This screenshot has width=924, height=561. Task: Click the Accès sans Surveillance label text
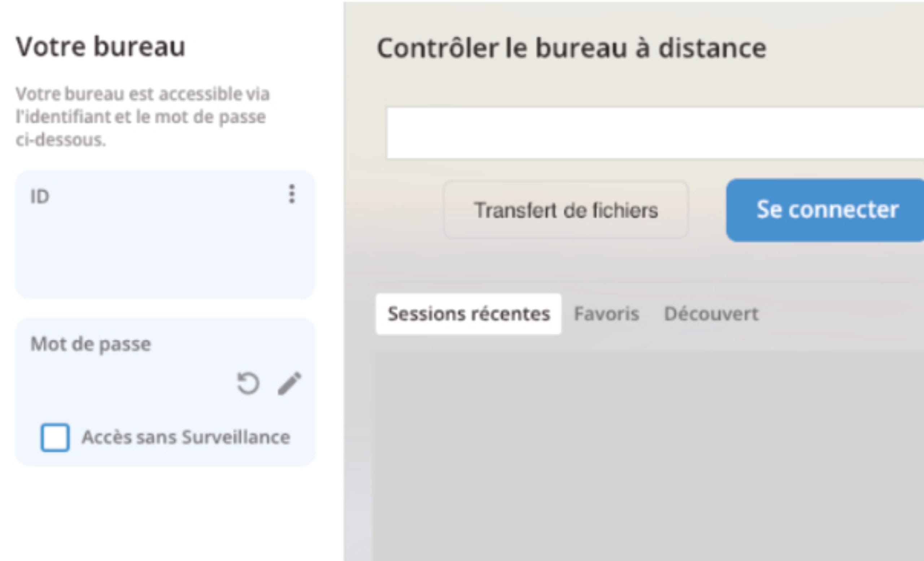point(186,437)
